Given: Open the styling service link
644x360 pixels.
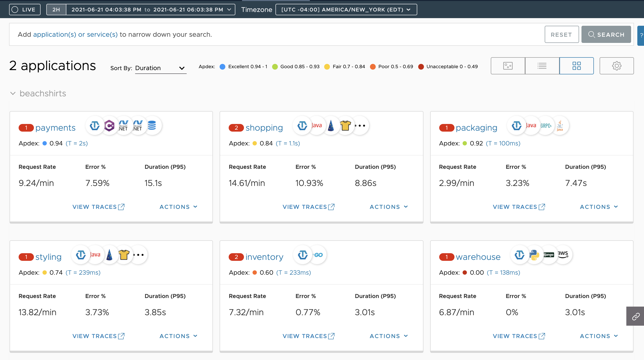Looking at the screenshot, I should tap(48, 257).
